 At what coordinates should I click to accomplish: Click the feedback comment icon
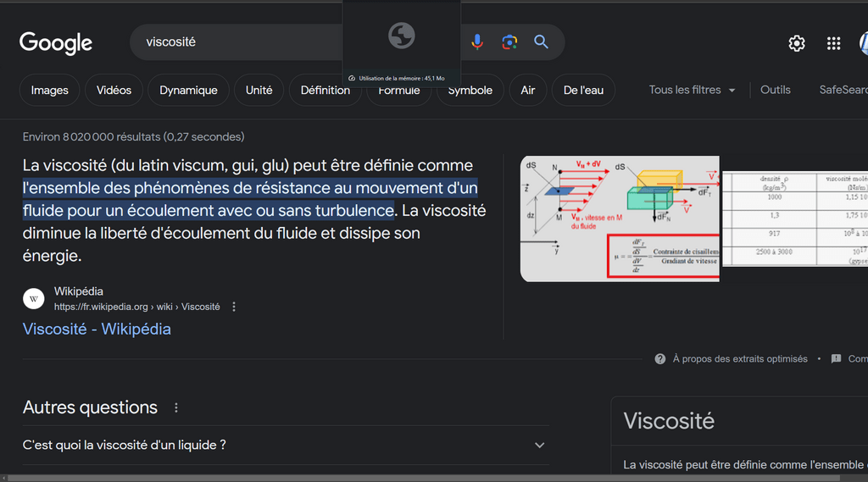coord(836,359)
